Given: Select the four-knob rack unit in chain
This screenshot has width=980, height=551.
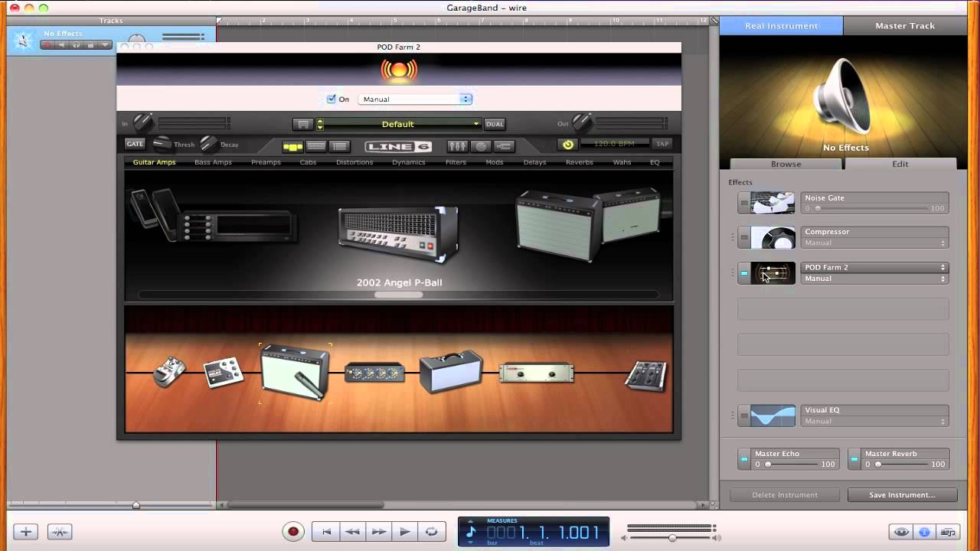Looking at the screenshot, I should (x=374, y=373).
